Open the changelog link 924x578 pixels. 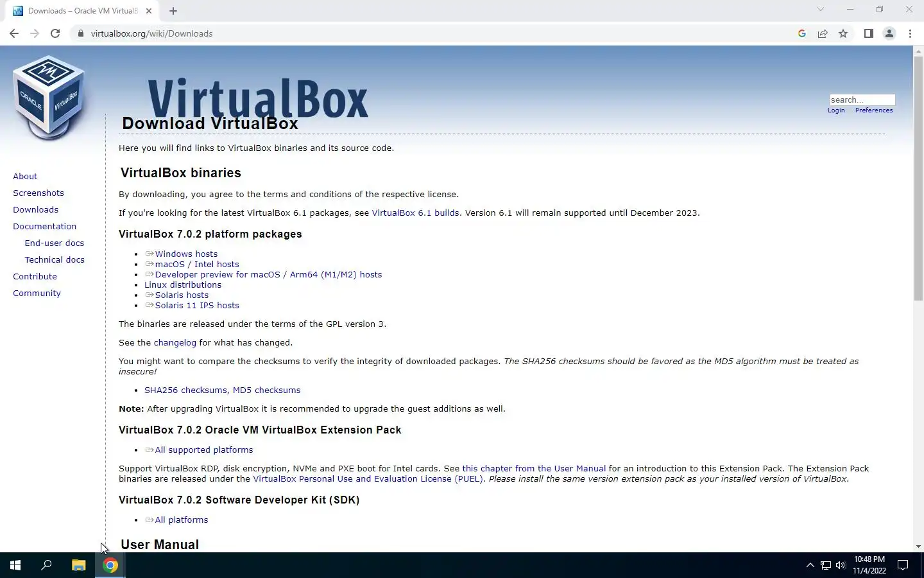tap(175, 342)
